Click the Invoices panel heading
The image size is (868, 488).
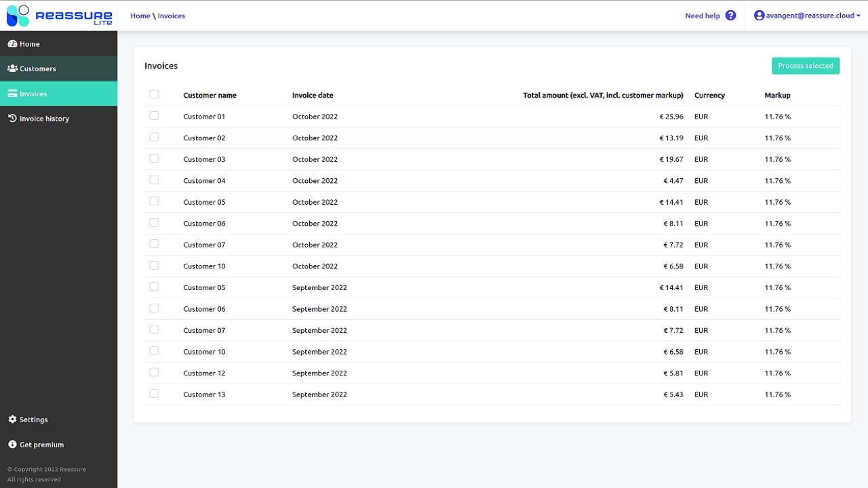(x=161, y=66)
